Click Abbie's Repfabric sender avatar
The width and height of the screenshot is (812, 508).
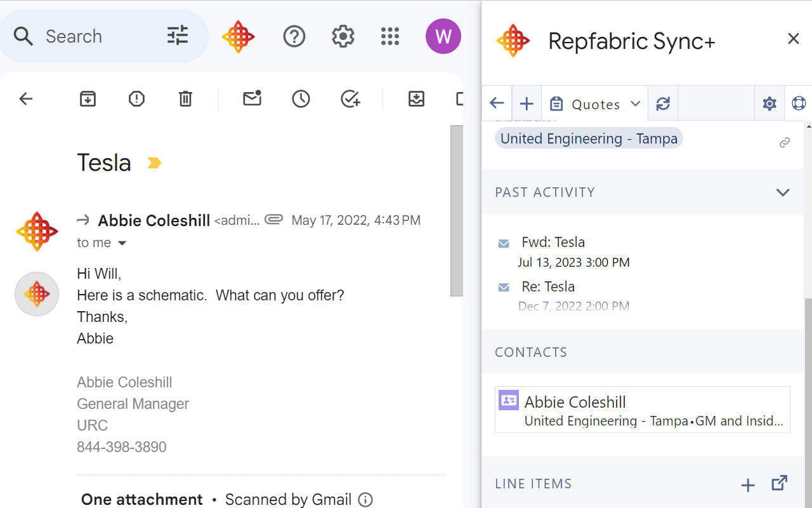pos(37,231)
